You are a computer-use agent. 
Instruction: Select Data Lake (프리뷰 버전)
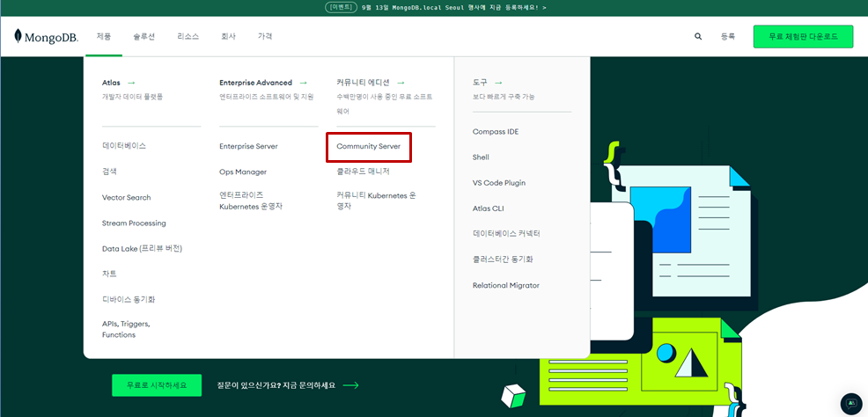click(143, 248)
